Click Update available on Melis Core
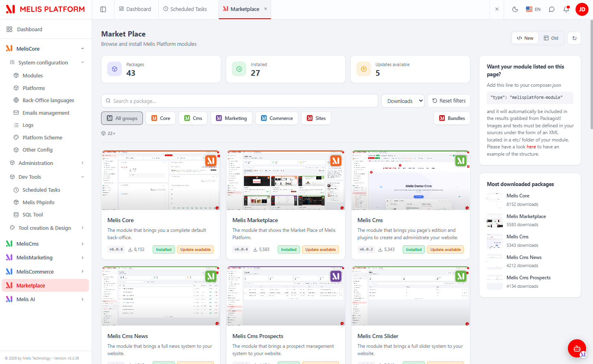This screenshot has width=593, height=364. tap(195, 250)
